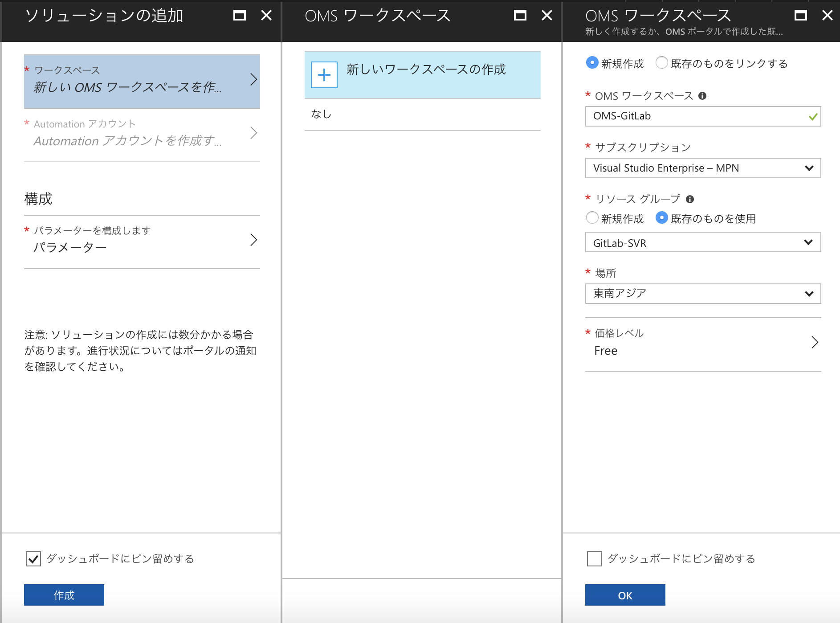This screenshot has width=840, height=623.
Task: Maximize the ソリューションの追加 blade
Action: point(240,16)
